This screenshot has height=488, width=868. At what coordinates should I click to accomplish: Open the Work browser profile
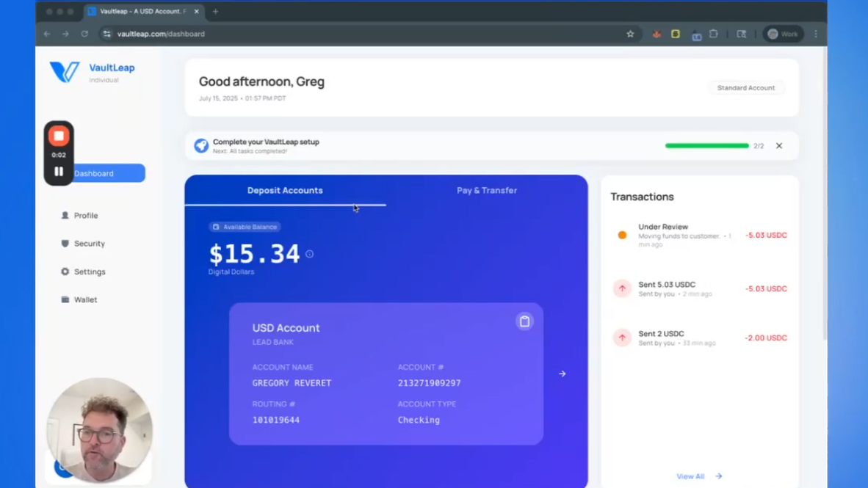tap(783, 34)
